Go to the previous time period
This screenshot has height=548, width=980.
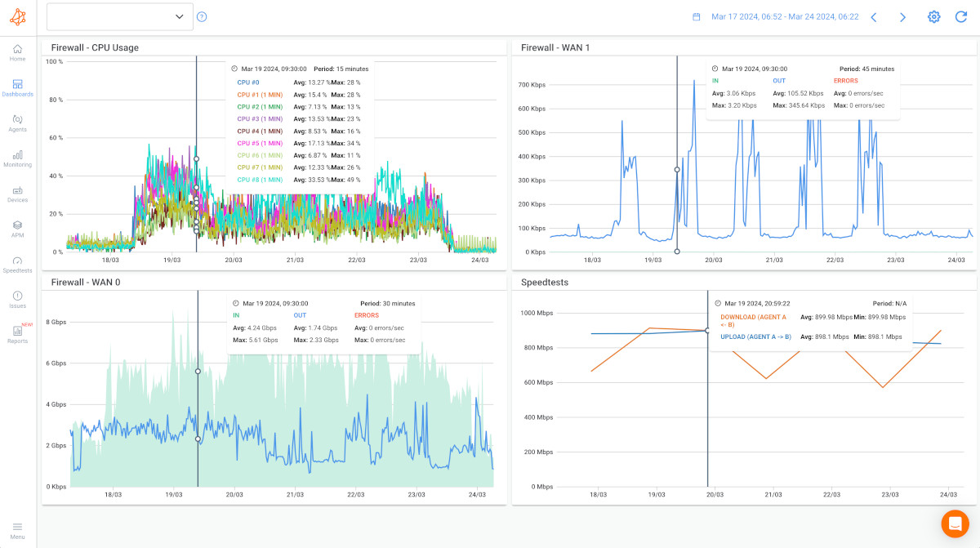pos(873,16)
